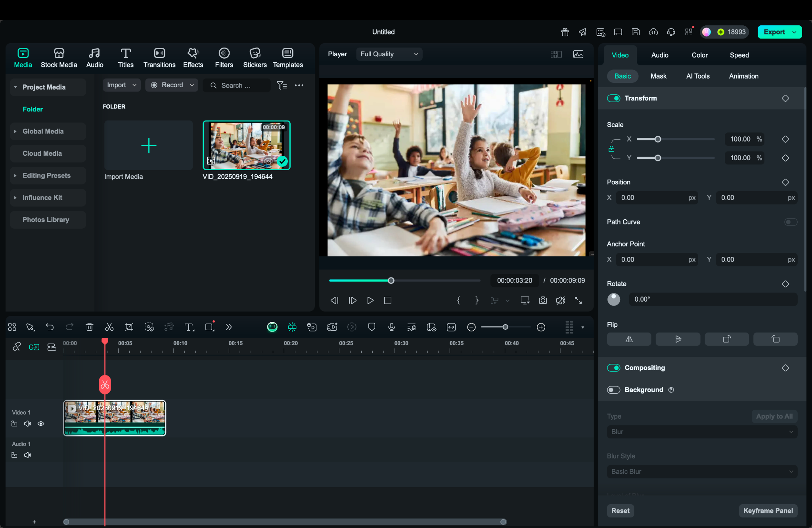Click the delete trash icon in timeline toolbar
This screenshot has height=528, width=812.
(90, 327)
